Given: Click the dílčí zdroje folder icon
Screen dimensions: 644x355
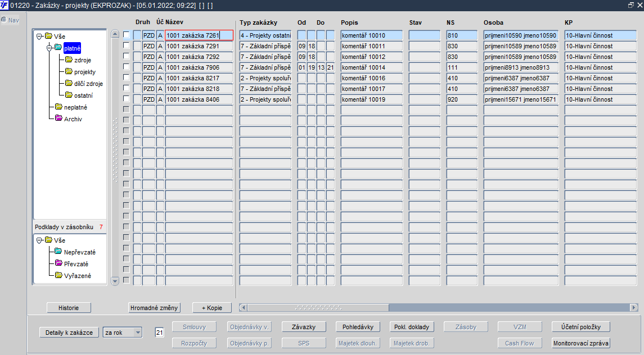Looking at the screenshot, I should (69, 83).
